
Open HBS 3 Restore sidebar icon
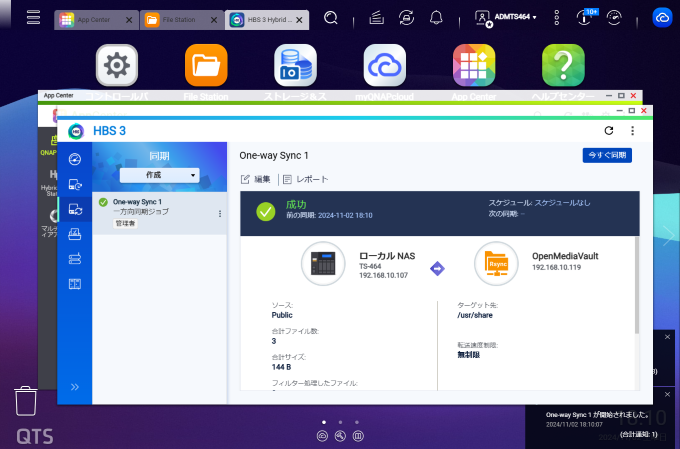pos(75,234)
